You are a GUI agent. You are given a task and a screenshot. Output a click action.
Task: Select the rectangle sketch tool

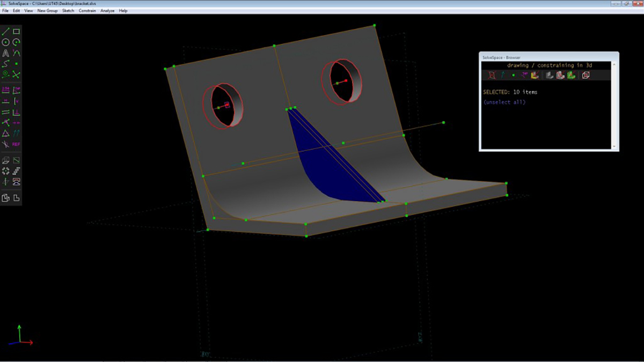pos(17,32)
